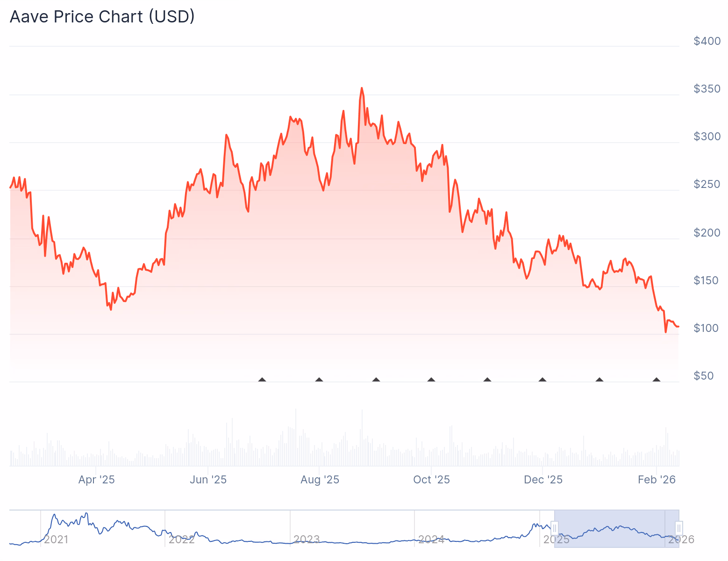Screen dimensions: 728x561
Task: Click the leftmost triangle event marker
Action: tap(262, 379)
